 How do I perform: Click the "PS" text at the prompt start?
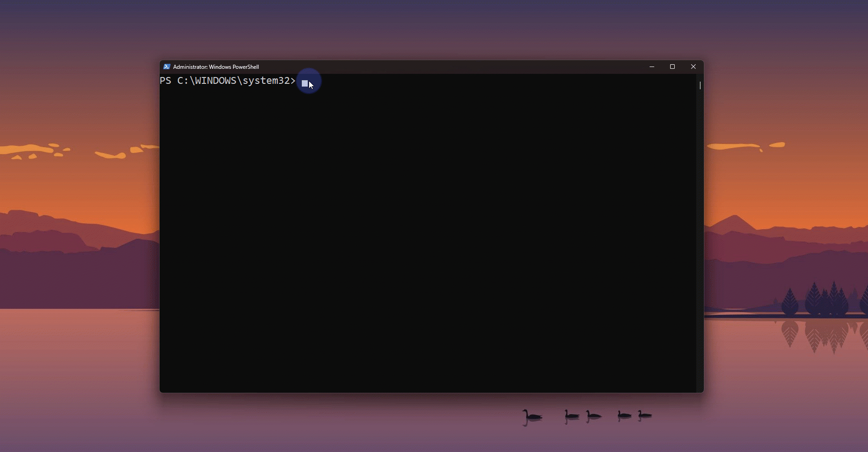tap(165, 81)
